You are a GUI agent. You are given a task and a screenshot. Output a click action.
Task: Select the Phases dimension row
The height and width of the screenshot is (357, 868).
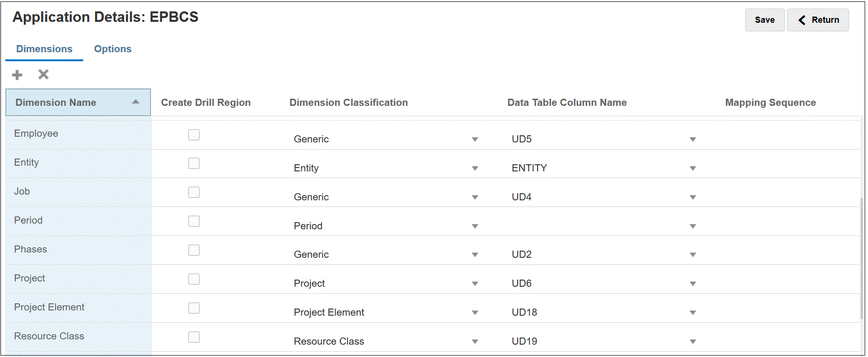(x=30, y=250)
